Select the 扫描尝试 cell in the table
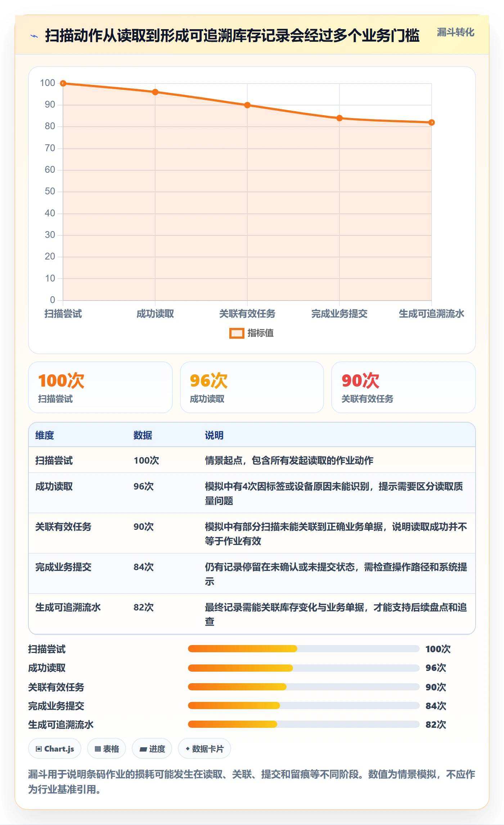504x825 pixels. pos(54,460)
